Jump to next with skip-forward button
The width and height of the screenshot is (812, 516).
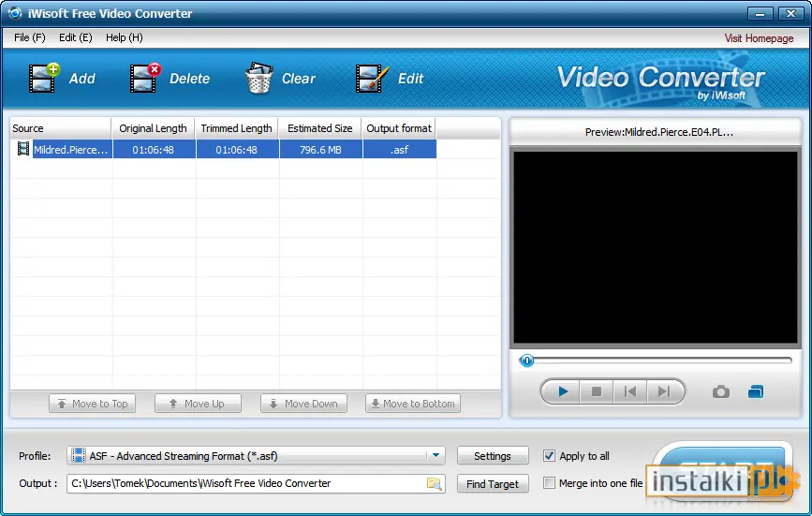coord(664,391)
